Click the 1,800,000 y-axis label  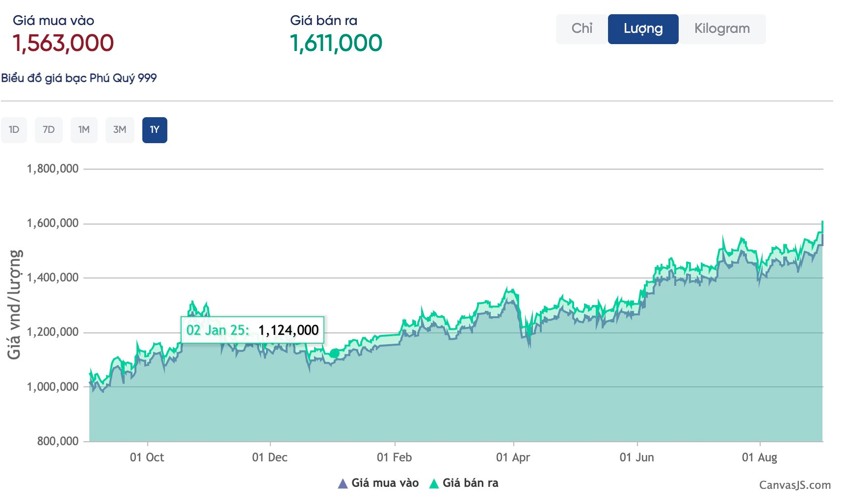point(53,169)
